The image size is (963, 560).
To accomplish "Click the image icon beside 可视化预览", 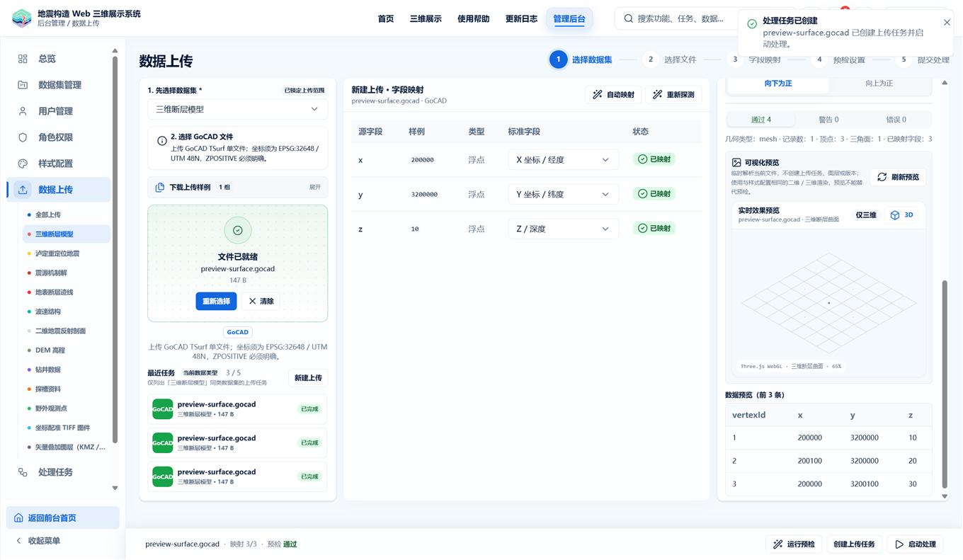I will [736, 162].
